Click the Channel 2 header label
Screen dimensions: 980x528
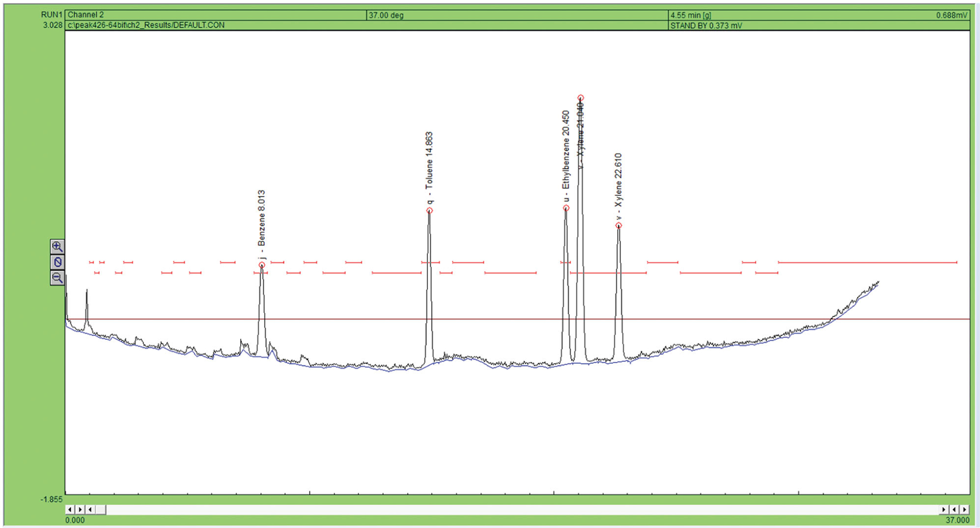[x=85, y=15]
